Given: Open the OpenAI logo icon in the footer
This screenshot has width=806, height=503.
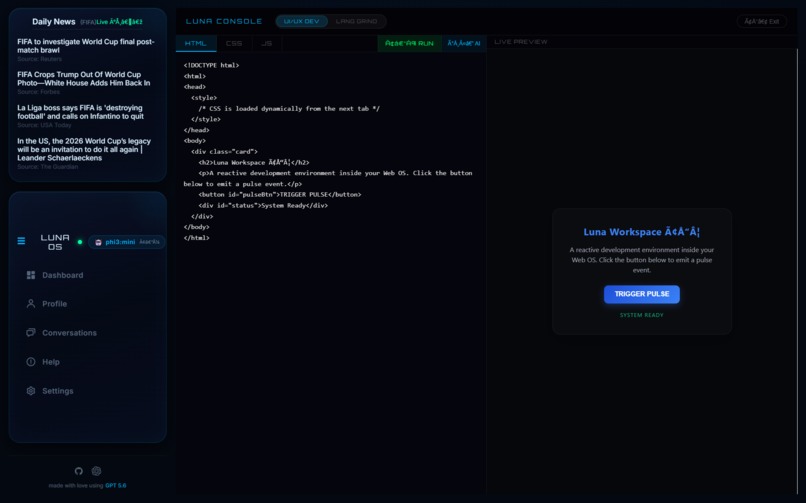Looking at the screenshot, I should click(96, 471).
